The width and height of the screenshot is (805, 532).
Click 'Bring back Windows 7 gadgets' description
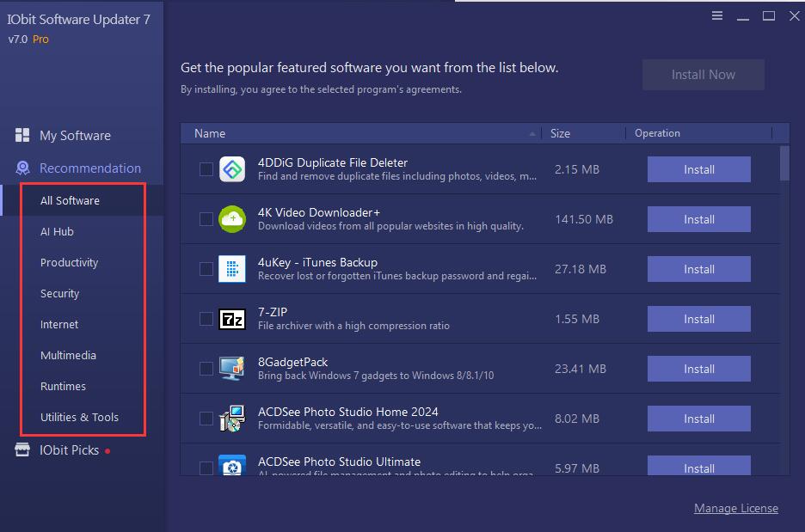coord(376,376)
